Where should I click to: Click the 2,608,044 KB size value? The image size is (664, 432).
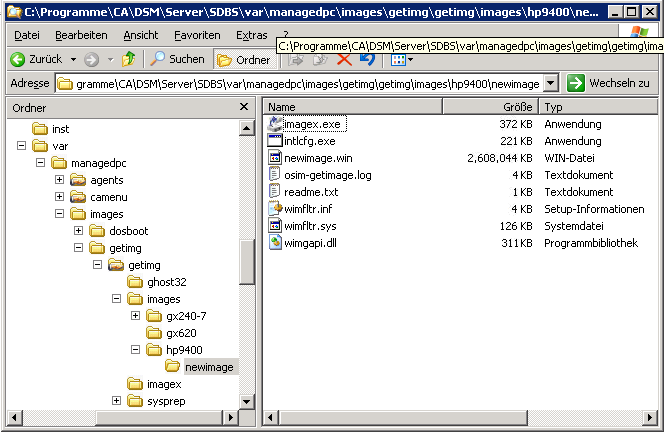coord(500,158)
